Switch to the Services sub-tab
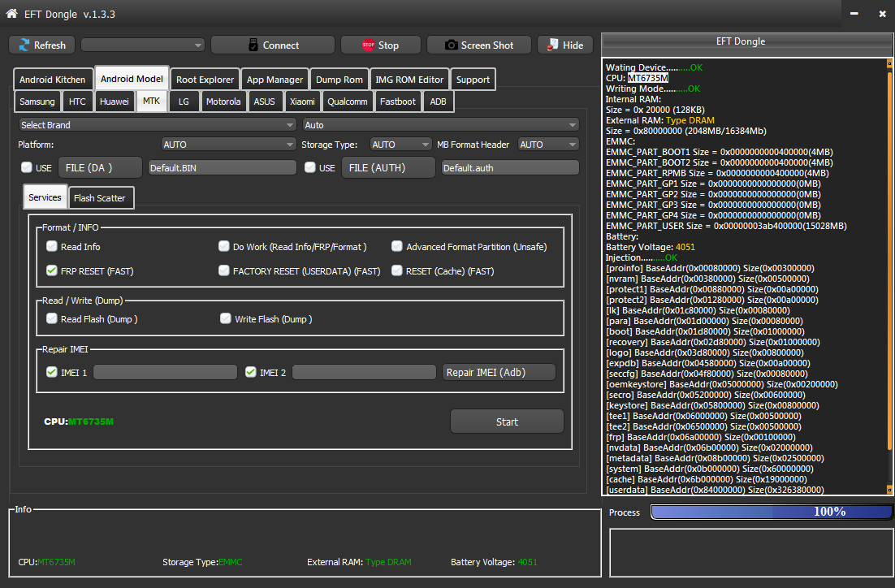Viewport: 895px width, 588px height. (45, 197)
